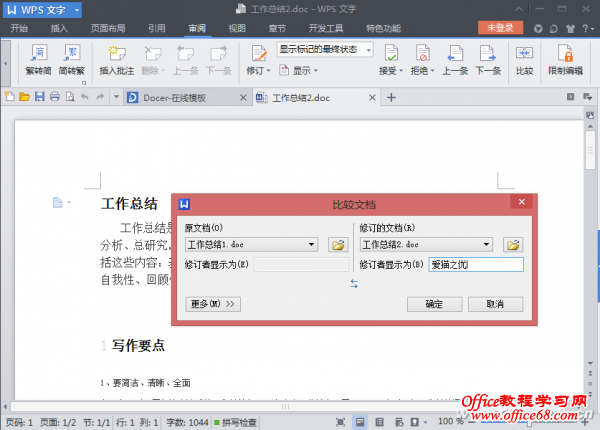
Task: Switch to full screen view in status bar
Action: (x=340, y=422)
